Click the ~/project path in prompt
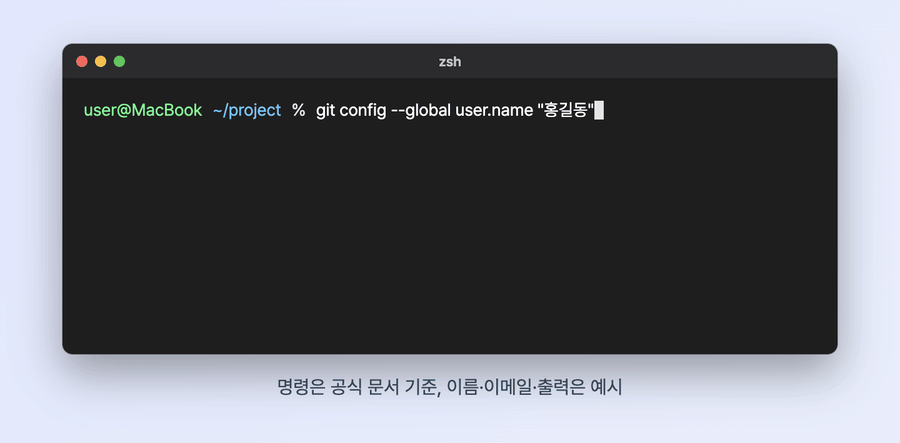Viewport: 900px width, 443px height. tap(247, 110)
